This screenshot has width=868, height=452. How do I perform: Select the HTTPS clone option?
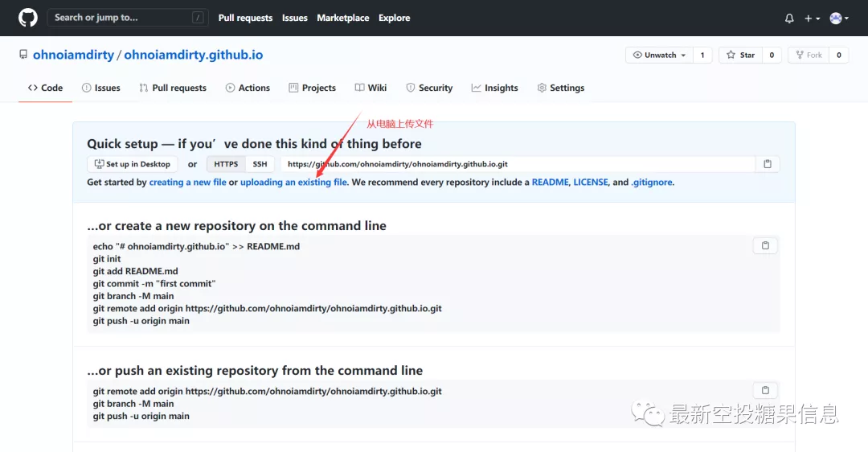(226, 164)
